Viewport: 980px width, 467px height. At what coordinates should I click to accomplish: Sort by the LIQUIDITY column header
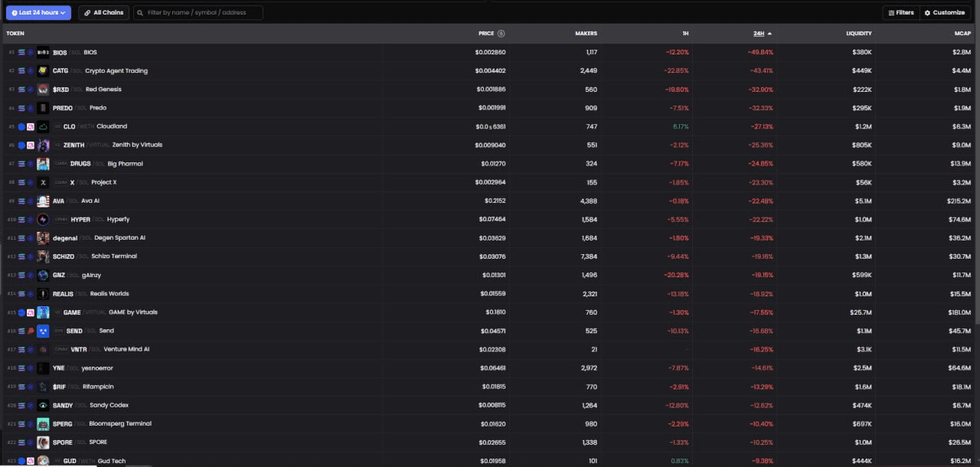click(x=858, y=34)
